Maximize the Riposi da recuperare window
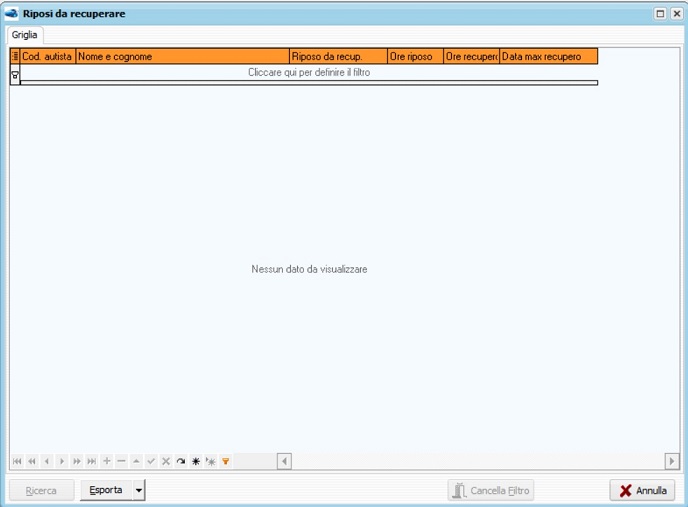This screenshot has height=507, width=688. (660, 14)
